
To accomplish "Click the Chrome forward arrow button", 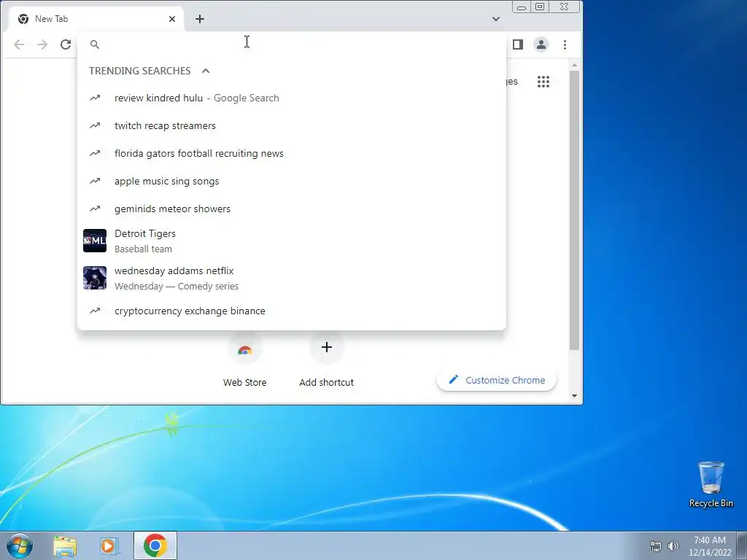I will pyautogui.click(x=42, y=44).
